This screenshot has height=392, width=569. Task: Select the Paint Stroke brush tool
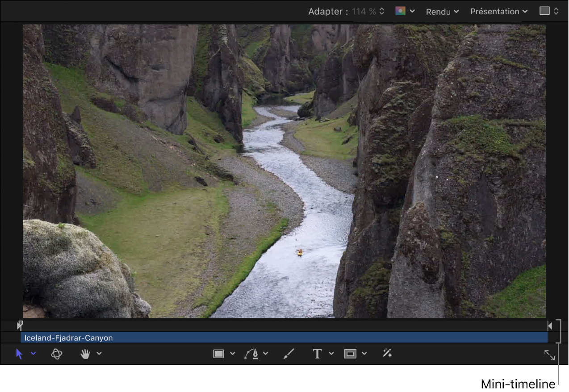289,354
